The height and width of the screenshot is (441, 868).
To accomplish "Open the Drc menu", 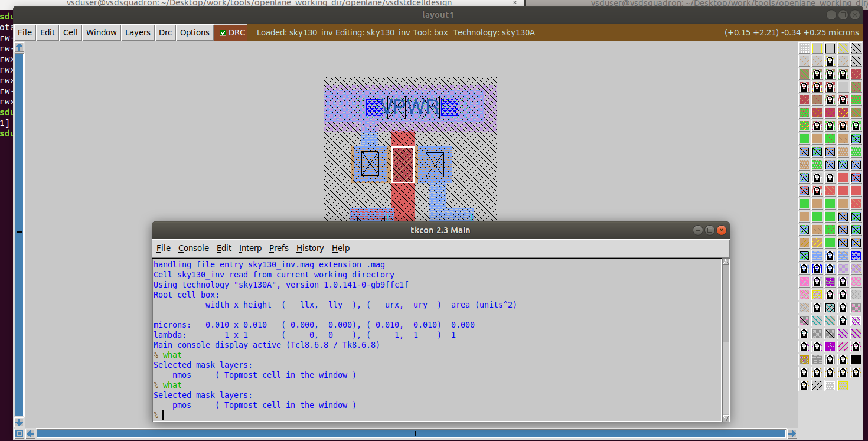I will pyautogui.click(x=165, y=32).
